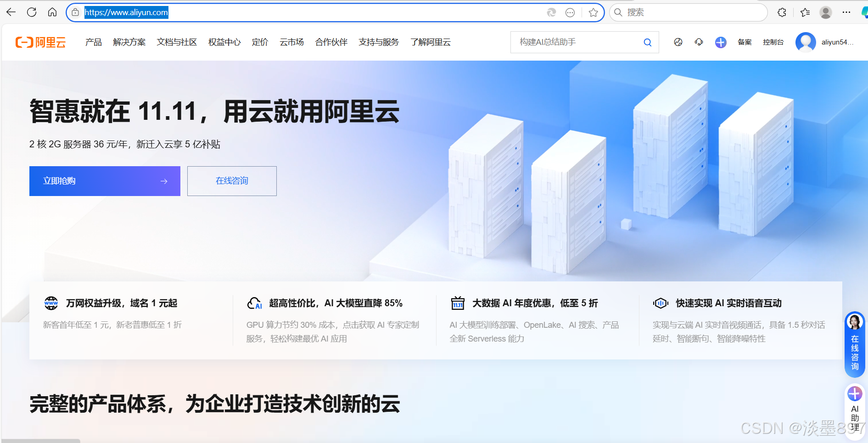
Task: Open the headset customer support icon
Action: [699, 42]
